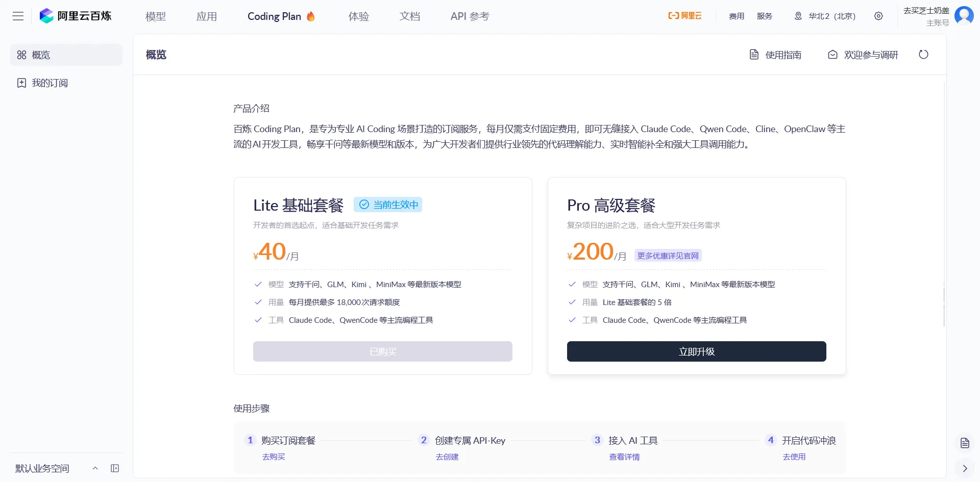Screen dimensions: 980x482
Task: Open the 服务 header menu
Action: 765,16
